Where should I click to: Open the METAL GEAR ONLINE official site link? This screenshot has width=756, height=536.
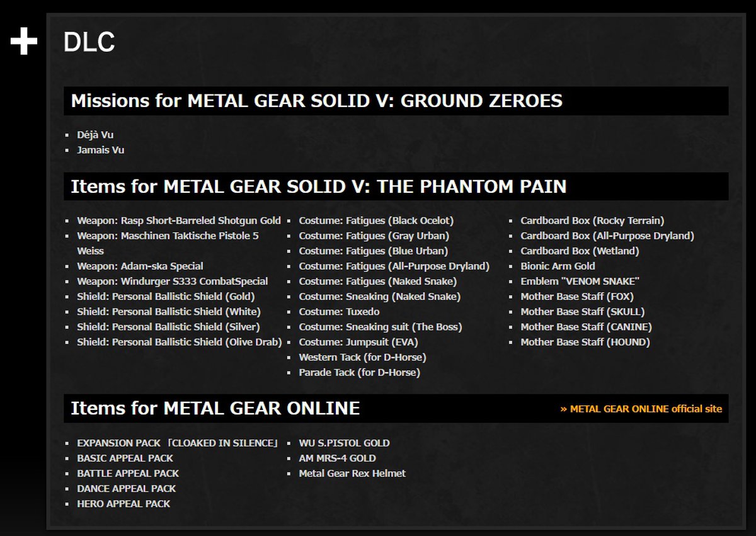641,409
